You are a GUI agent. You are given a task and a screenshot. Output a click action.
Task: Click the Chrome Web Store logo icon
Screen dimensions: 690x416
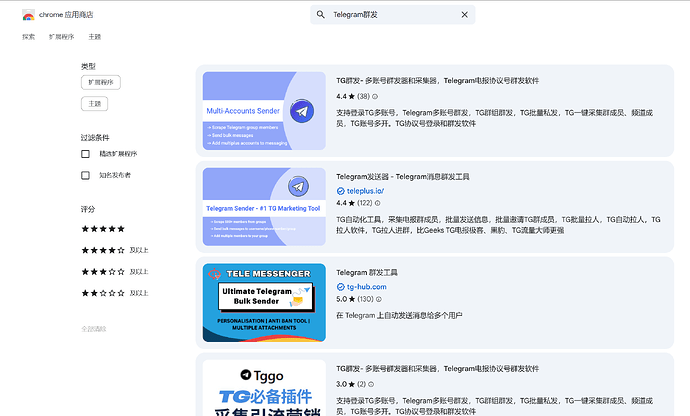28,15
